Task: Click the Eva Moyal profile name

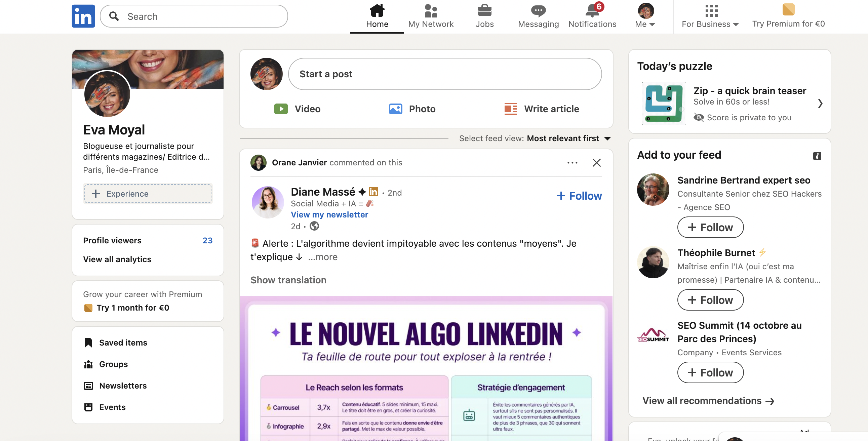Action: (114, 130)
